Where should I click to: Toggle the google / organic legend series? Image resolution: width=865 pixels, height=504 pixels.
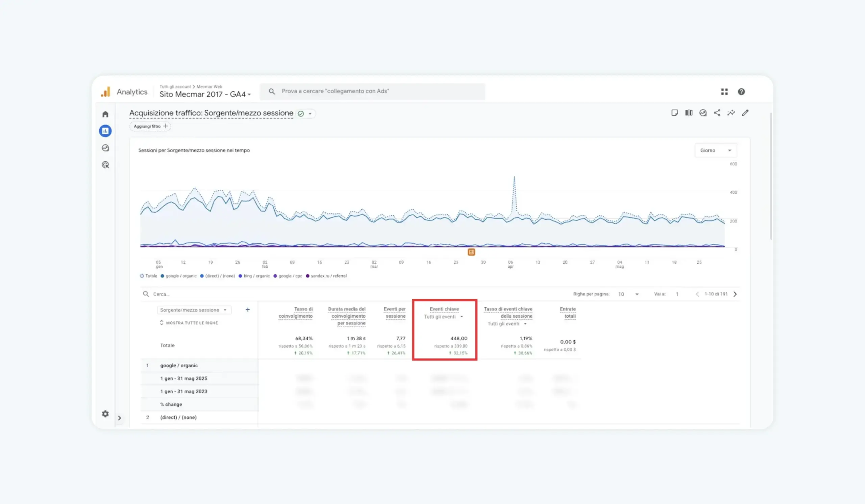tap(178, 276)
